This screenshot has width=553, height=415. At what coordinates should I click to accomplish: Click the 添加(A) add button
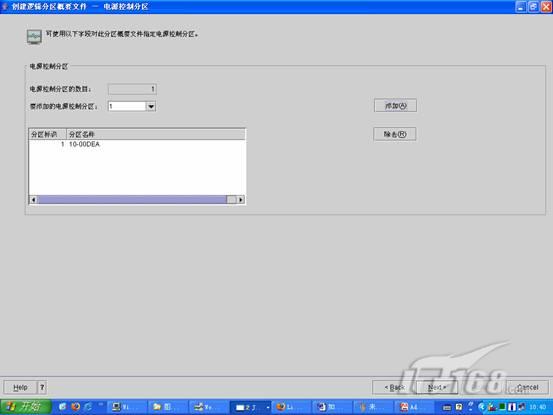pyautogui.click(x=395, y=105)
